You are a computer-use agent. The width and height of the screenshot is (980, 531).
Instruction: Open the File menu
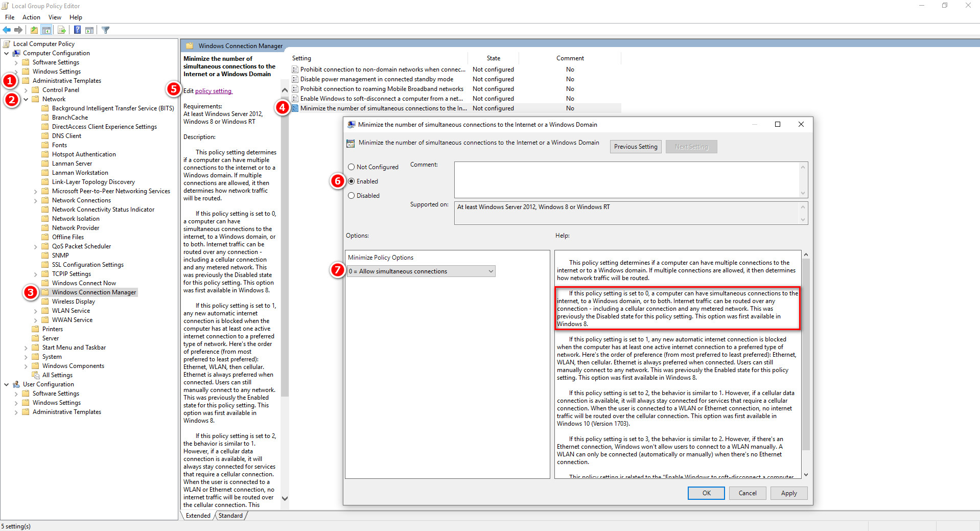pyautogui.click(x=10, y=17)
